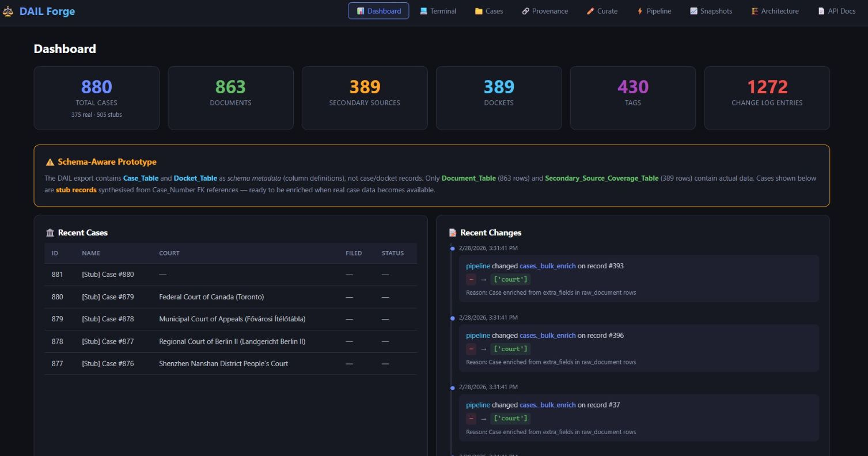The height and width of the screenshot is (456, 868).
Task: Click the Snapshots tab chart icon
Action: point(693,11)
